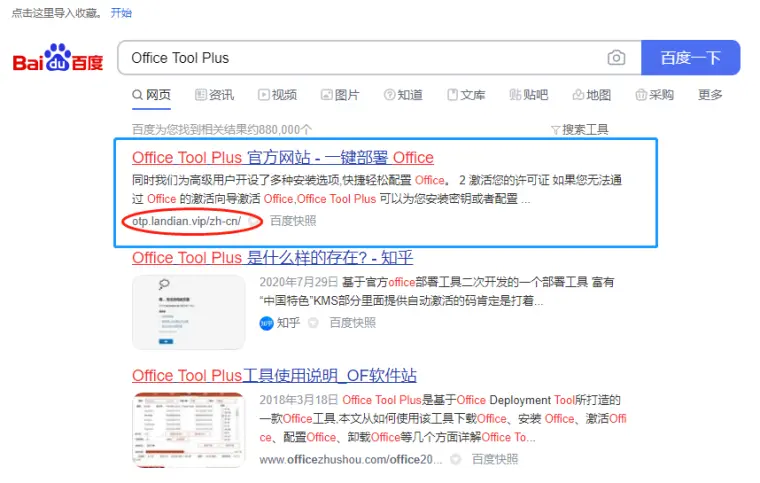Open Office Tool Plus 官方网站 result
The height and width of the screenshot is (483, 760).
coord(283,157)
